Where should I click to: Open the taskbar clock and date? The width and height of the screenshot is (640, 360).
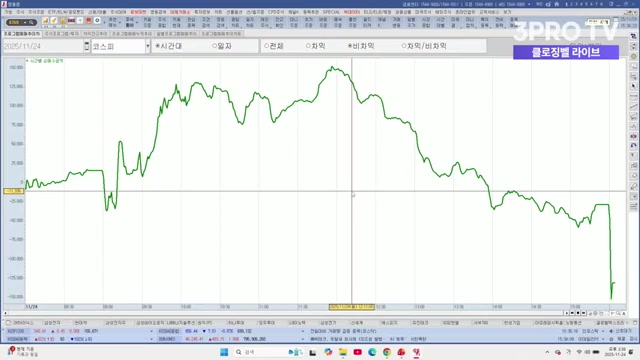pos(615,352)
